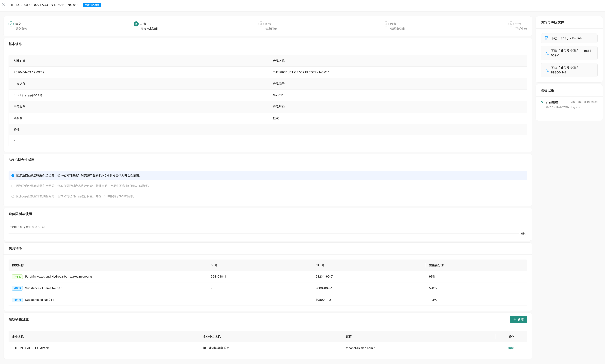Click the completed 提交 step checkmark icon

[11, 24]
